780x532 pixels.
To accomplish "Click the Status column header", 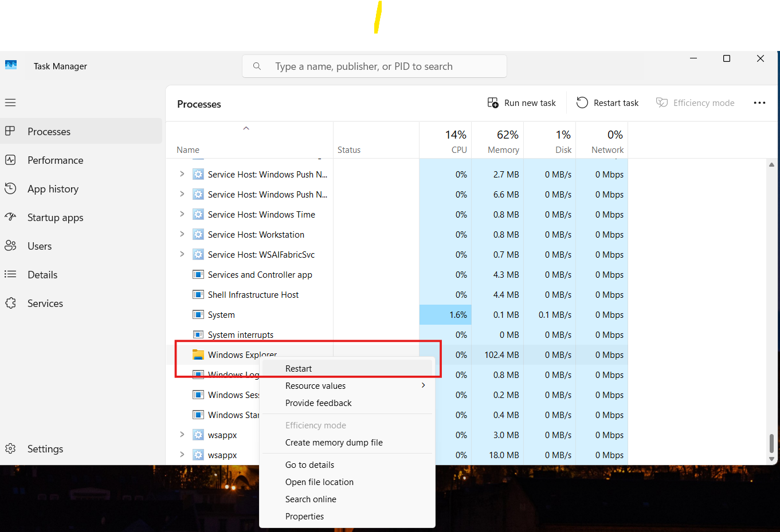I will (x=376, y=140).
